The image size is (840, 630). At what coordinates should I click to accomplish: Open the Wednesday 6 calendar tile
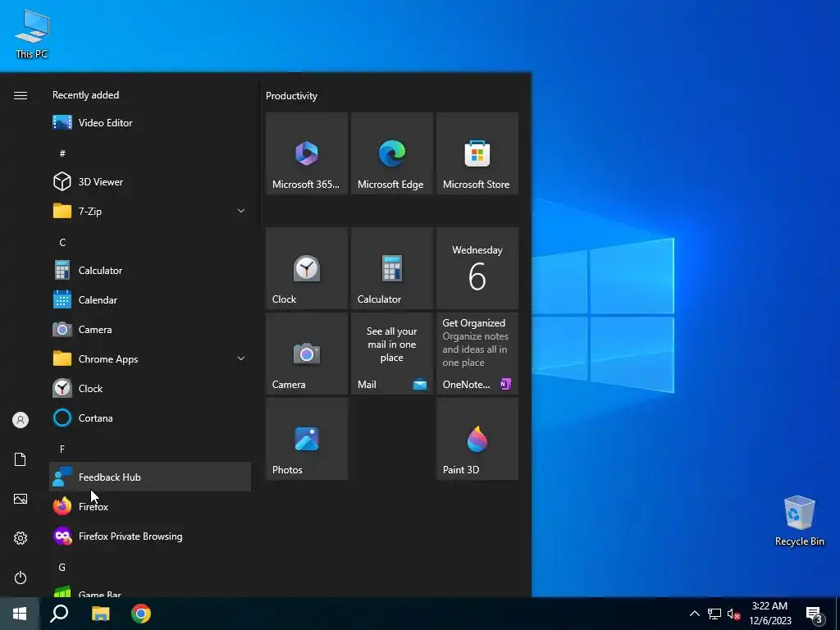[477, 268]
